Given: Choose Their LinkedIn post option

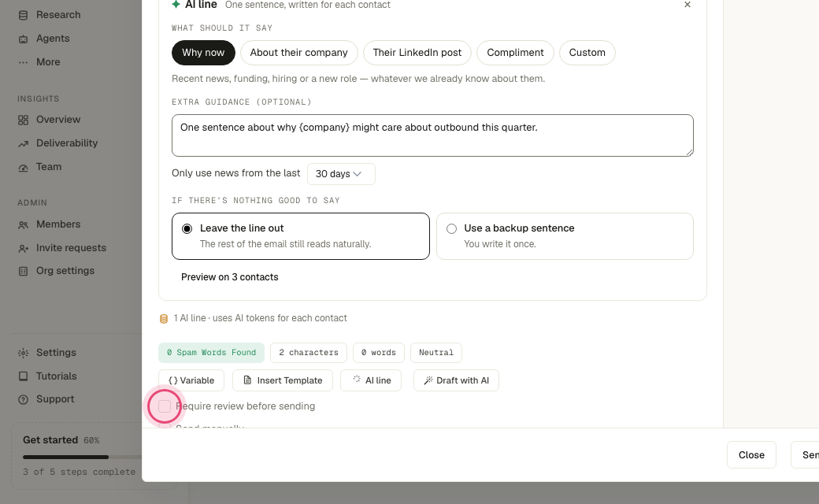Looking at the screenshot, I should (x=417, y=53).
